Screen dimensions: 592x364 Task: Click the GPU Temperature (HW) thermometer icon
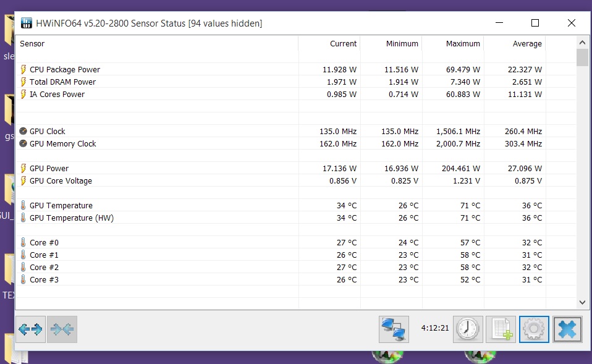23,218
